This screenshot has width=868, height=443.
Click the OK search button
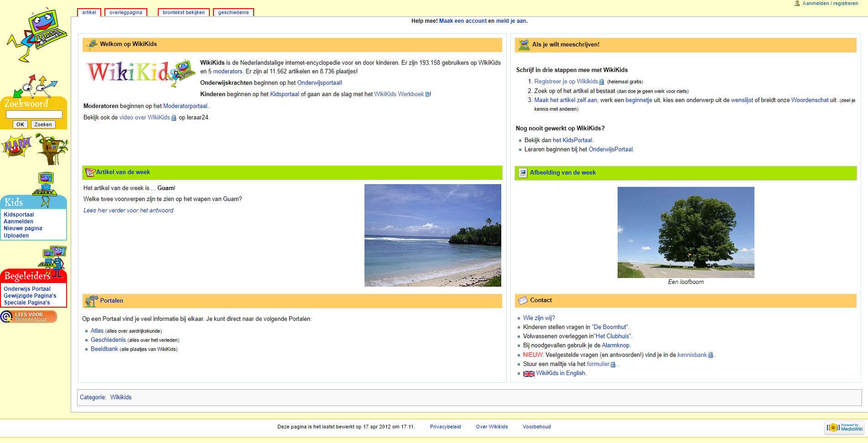[20, 124]
